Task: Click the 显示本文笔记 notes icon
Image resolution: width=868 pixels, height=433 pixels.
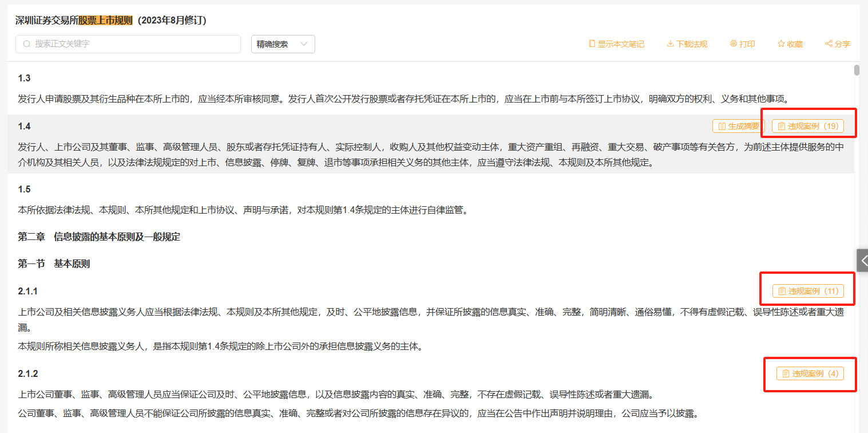Action: (592, 44)
